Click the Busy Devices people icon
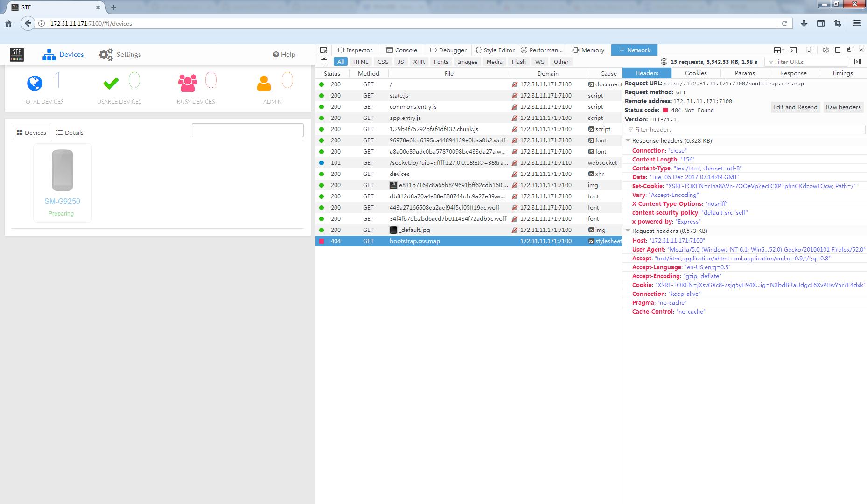 (188, 83)
